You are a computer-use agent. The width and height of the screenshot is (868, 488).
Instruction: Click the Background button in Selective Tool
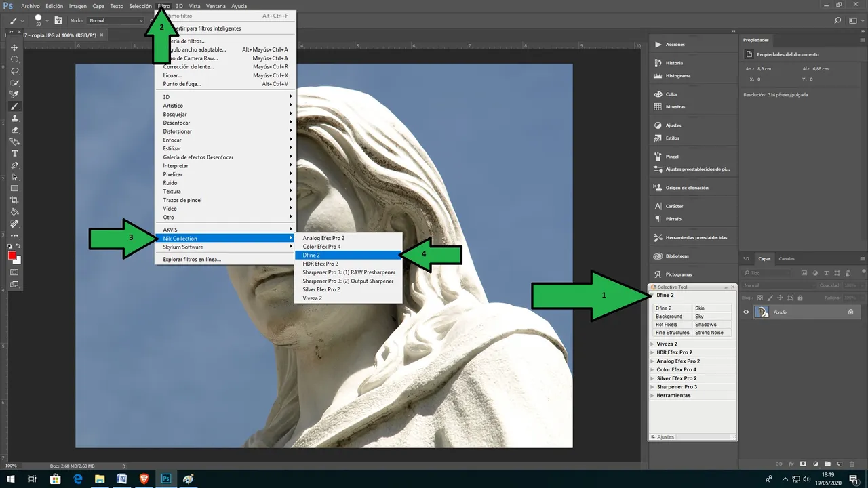[x=673, y=317]
